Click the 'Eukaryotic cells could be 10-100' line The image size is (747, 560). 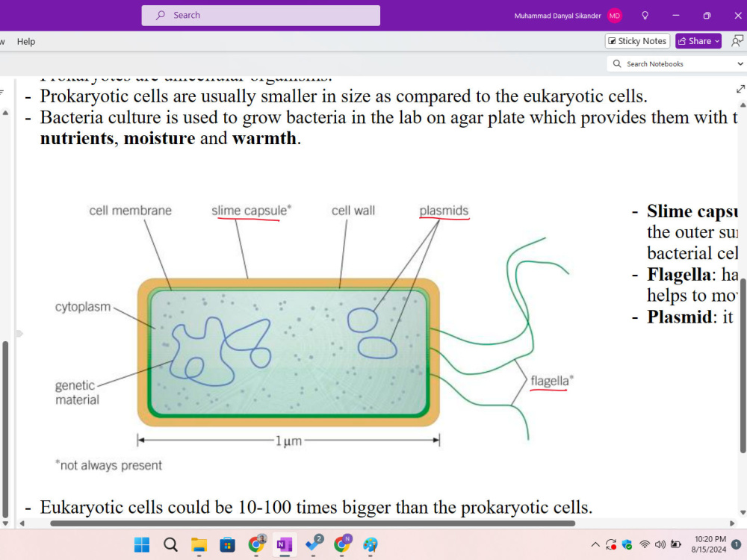pos(316,507)
